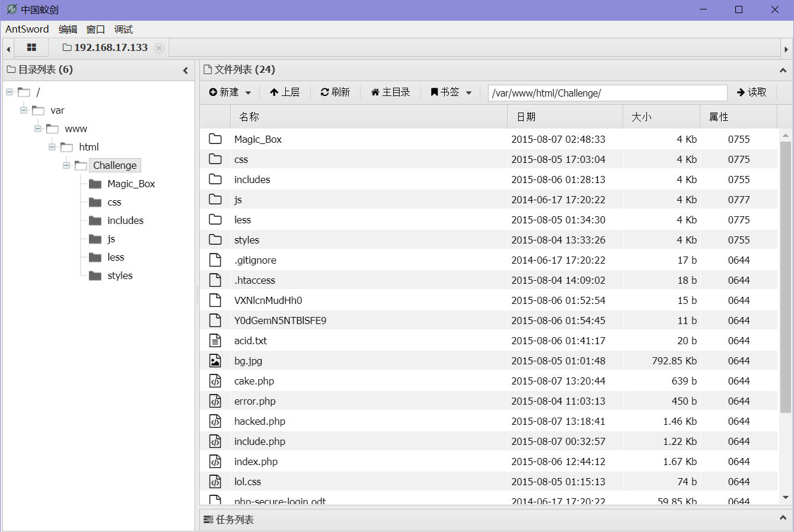Click the 刷新 refresh button
Screen dimensions: 794x532
(335, 92)
